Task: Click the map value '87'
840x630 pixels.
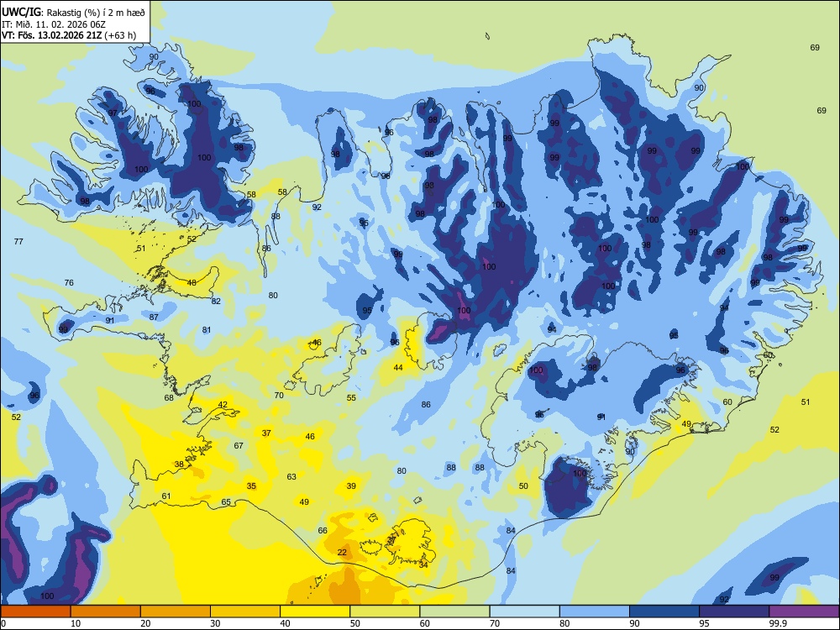Action: coord(154,317)
